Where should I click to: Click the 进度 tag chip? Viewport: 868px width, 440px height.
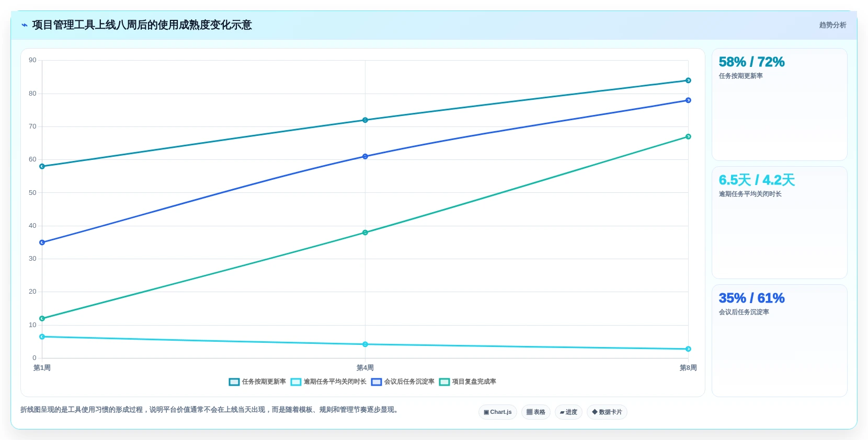point(568,412)
